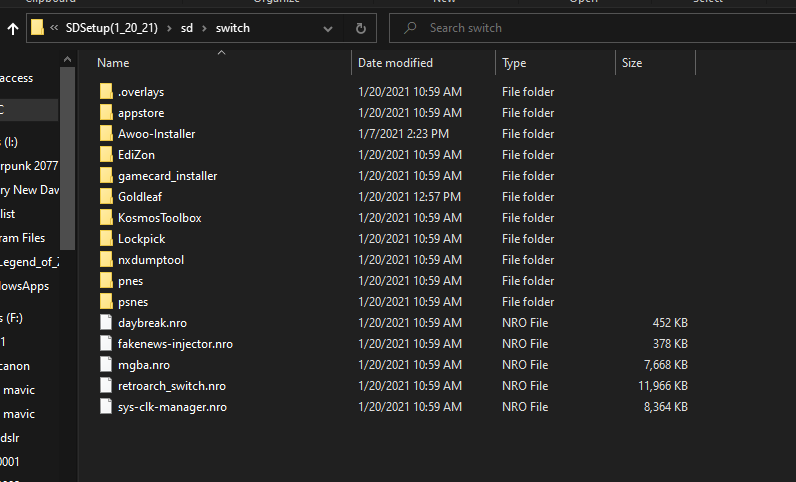Expand chevron after SDSetup(1_20_21) breadcrumb
Image resolution: width=796 pixels, height=482 pixels.
[169, 28]
